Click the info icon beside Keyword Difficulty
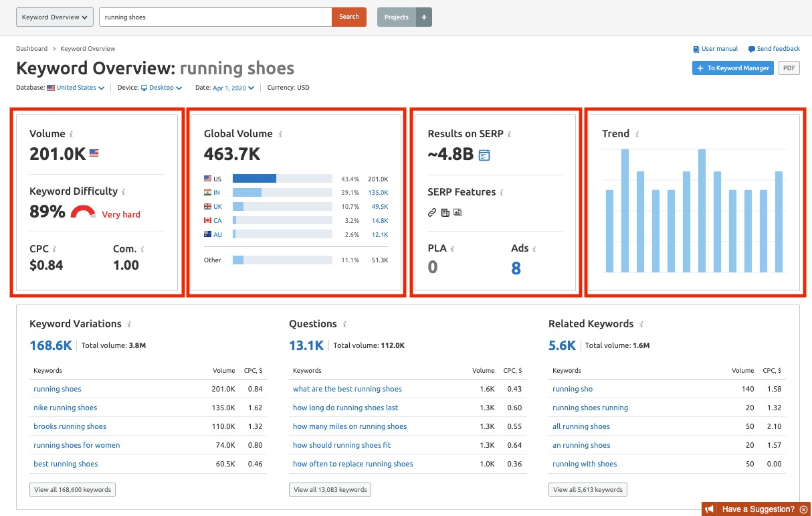Image resolution: width=812 pixels, height=516 pixels. tap(123, 192)
